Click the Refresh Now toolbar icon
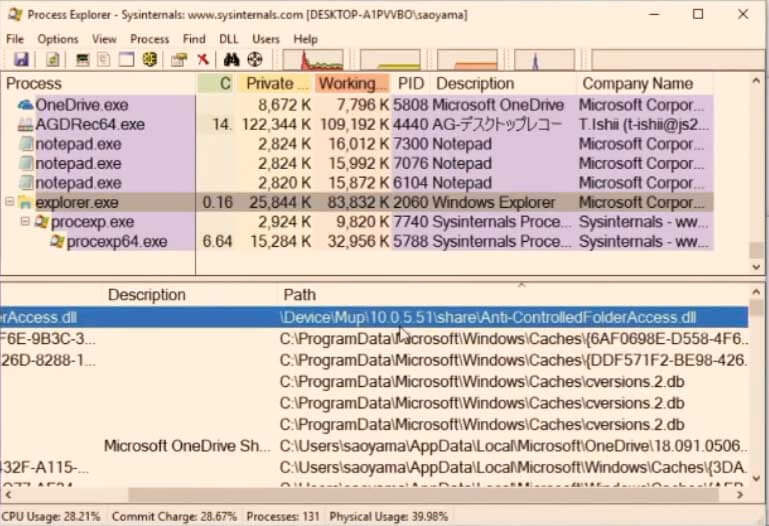 52,60
